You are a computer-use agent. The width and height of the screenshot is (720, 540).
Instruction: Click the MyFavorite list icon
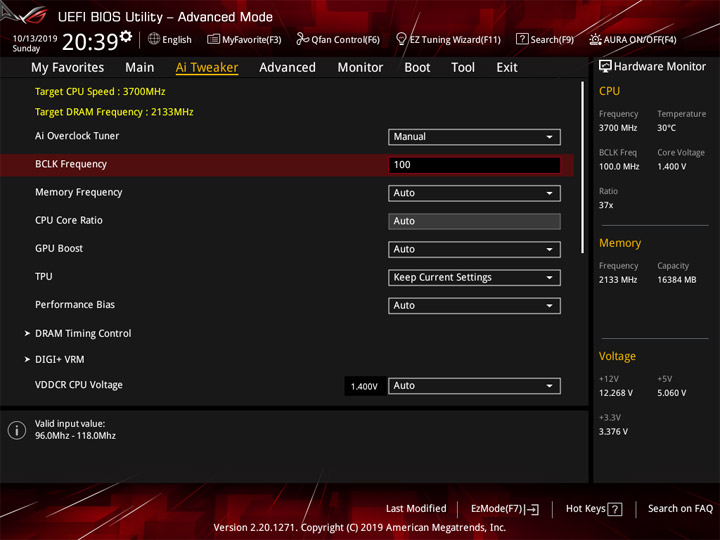pyautogui.click(x=213, y=39)
